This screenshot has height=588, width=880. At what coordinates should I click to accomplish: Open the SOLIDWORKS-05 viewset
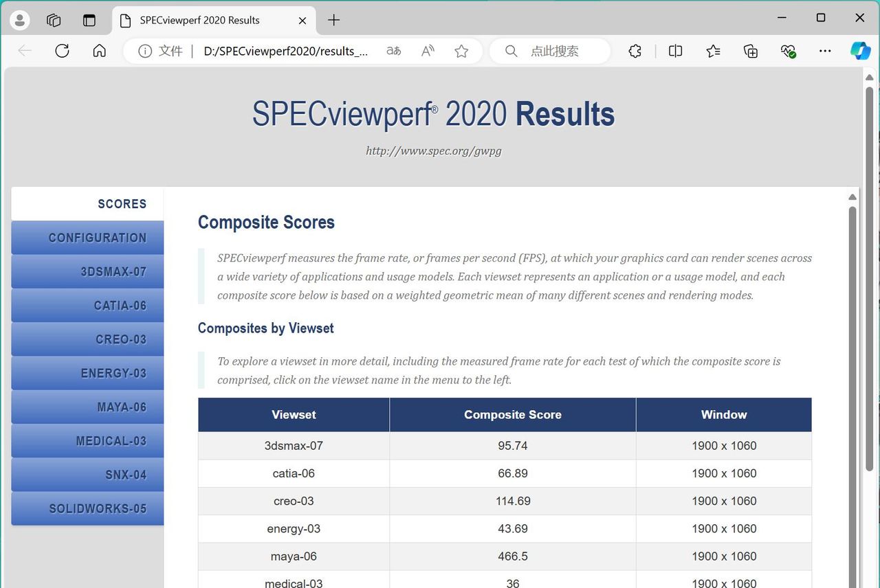pos(87,509)
